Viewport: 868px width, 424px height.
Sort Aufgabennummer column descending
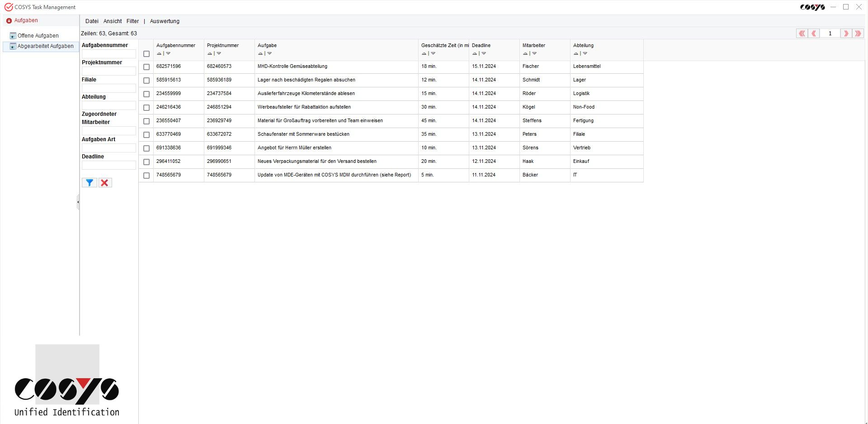(x=168, y=53)
